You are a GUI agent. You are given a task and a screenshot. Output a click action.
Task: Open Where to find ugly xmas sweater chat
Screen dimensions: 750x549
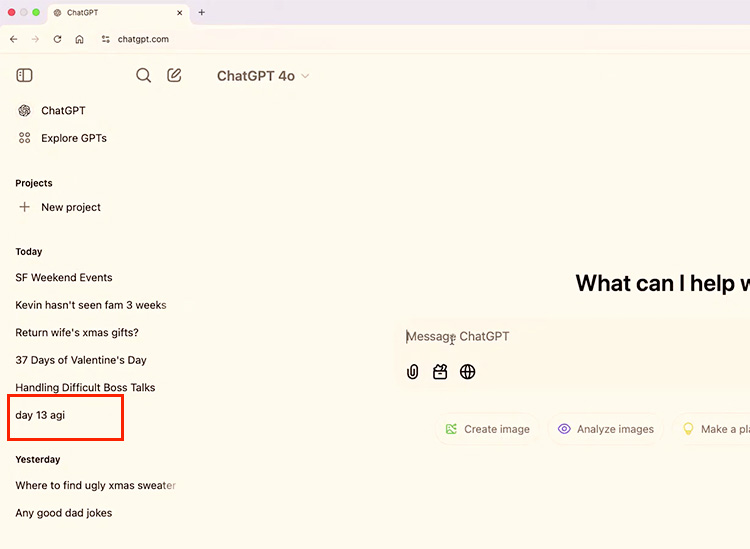(x=96, y=485)
